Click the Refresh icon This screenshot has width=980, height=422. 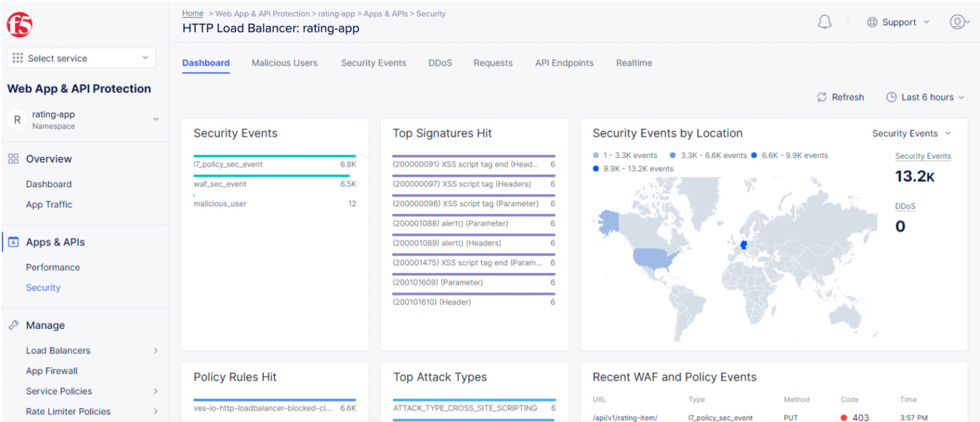point(822,97)
